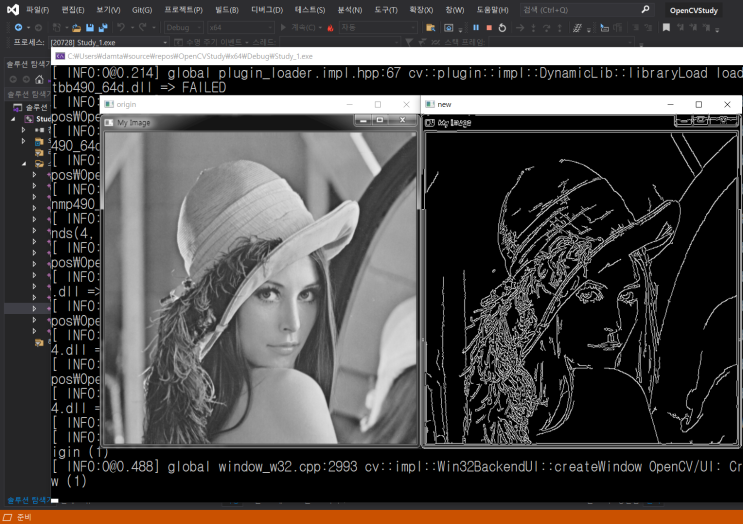Click the step out icon
Image resolution: width=743 pixels, height=524 pixels.
pos(560,28)
